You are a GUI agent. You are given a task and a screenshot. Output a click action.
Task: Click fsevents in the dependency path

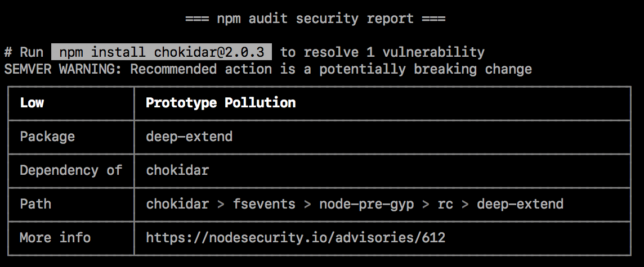pyautogui.click(x=264, y=203)
